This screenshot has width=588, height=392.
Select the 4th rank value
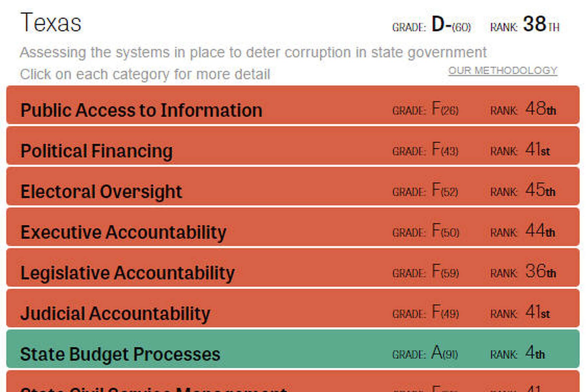535,353
